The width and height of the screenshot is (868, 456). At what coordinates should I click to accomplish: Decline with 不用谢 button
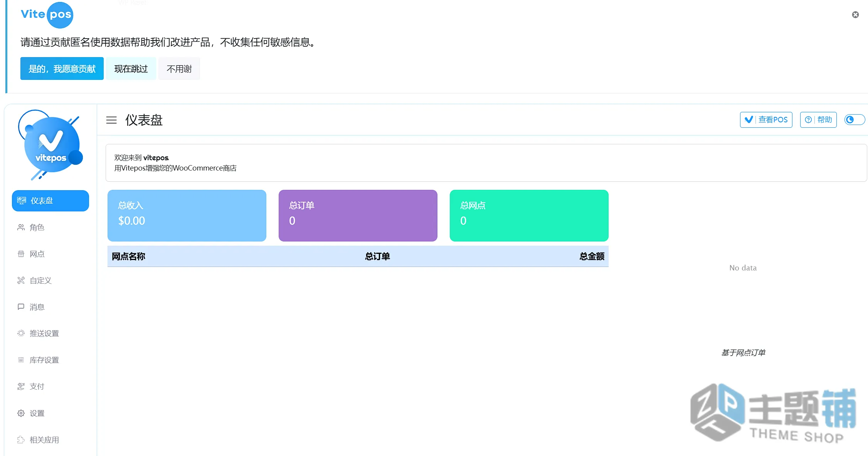(179, 69)
